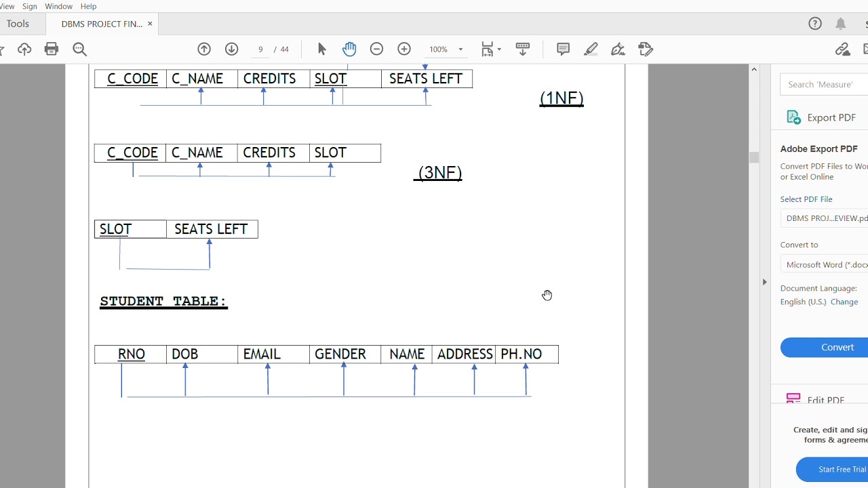The image size is (868, 488).
Task: Click the (3NF) label
Action: pos(439,172)
